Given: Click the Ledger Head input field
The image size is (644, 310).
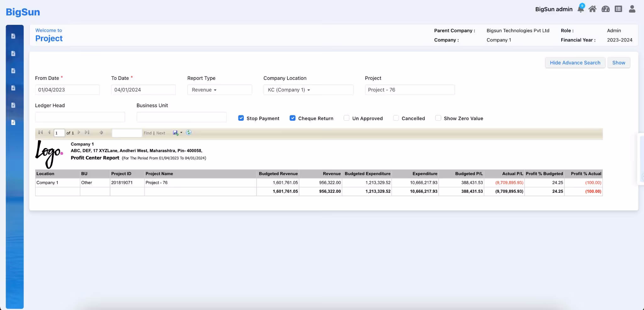Looking at the screenshot, I should point(80,117).
